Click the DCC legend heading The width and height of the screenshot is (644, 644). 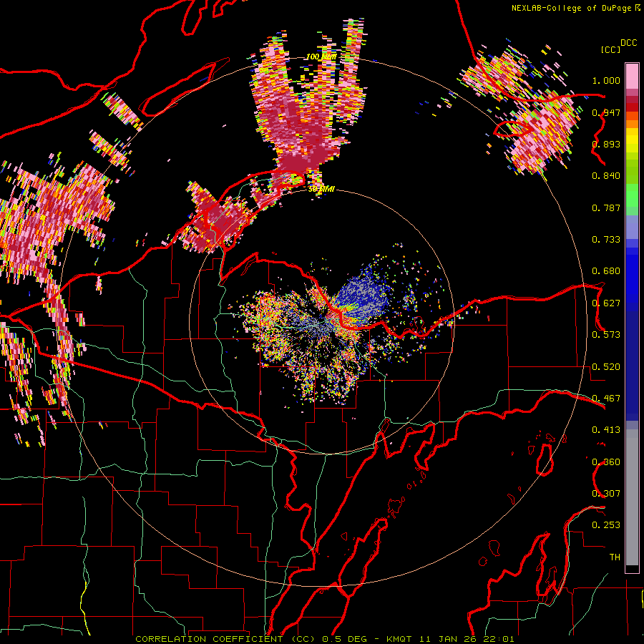tap(629, 43)
